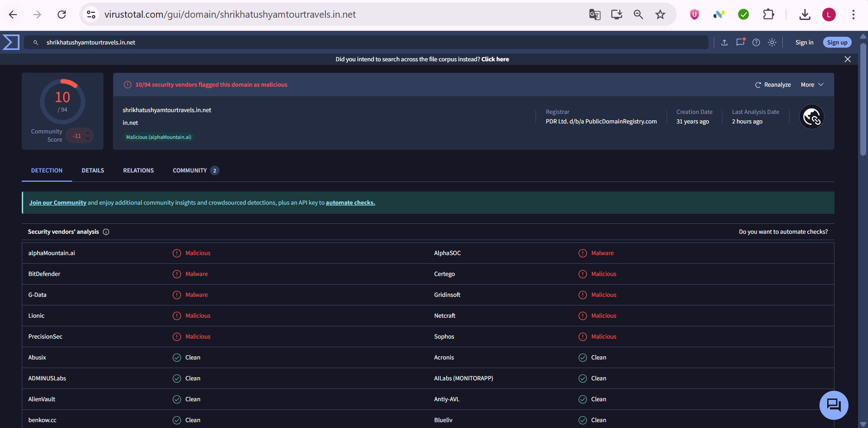Follow the Join our Community link
This screenshot has height=428, width=868.
click(58, 203)
